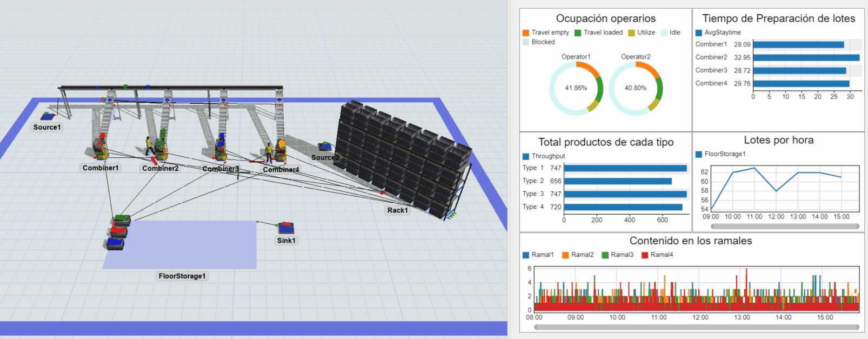Select the Source1 object in the model
Viewport: 868px width, 339px height.
(48, 116)
